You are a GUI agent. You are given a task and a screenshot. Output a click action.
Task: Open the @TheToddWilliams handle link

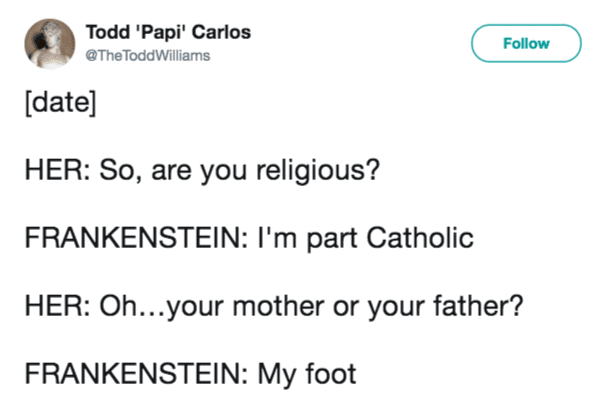(x=148, y=56)
